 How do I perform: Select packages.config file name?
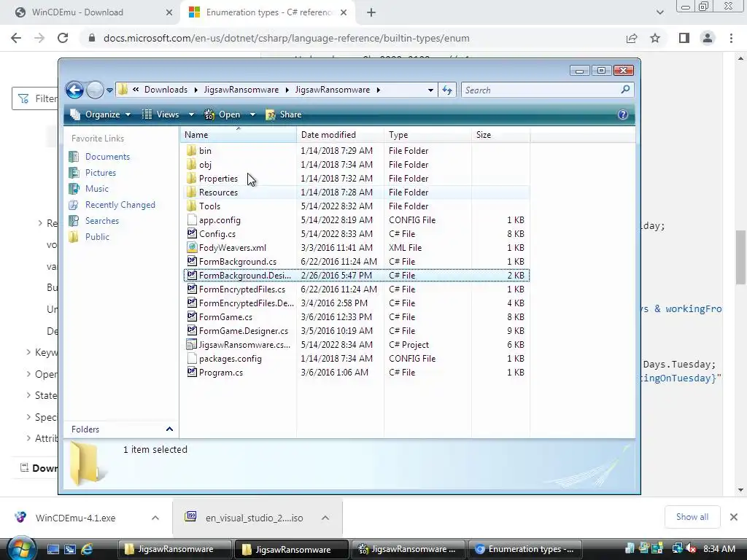tap(230, 358)
